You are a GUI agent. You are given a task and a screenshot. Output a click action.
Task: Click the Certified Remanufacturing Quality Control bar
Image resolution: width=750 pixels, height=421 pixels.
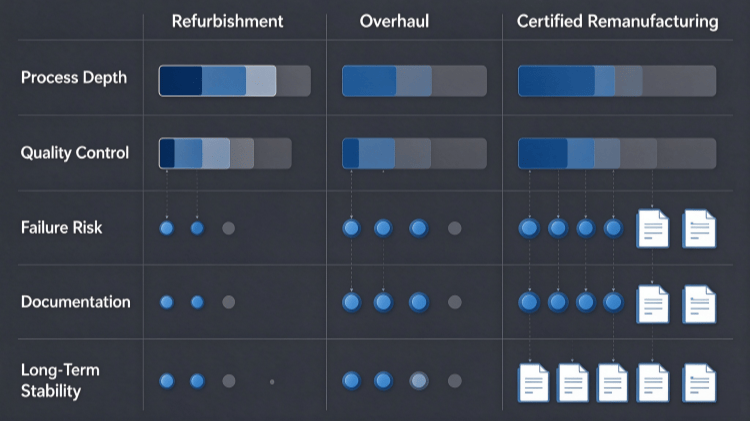click(x=617, y=153)
